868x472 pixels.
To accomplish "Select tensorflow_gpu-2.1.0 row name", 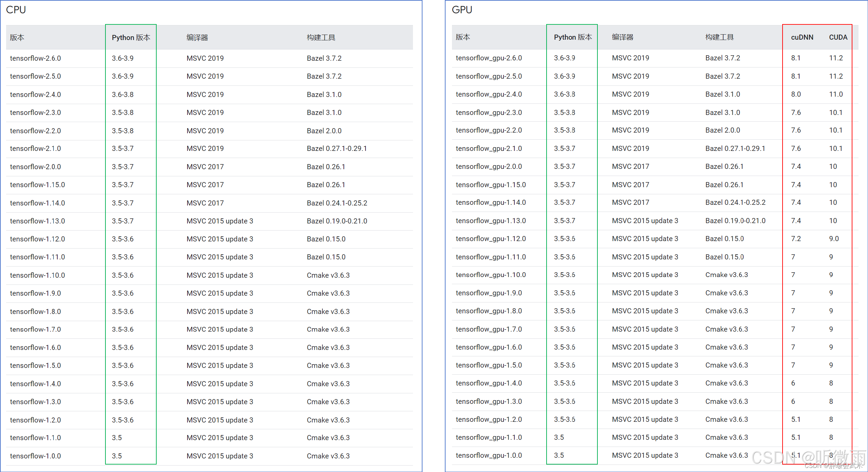I will [x=489, y=149].
